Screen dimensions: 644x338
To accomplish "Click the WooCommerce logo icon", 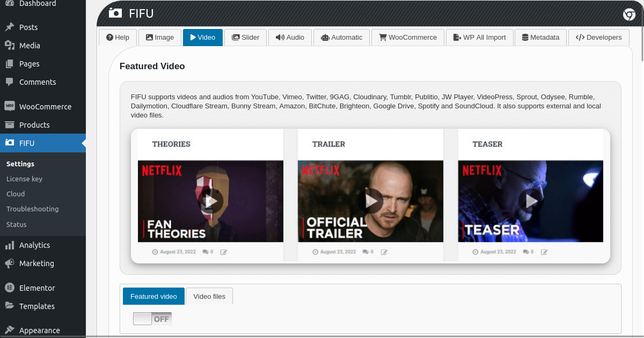I will (x=9, y=106).
